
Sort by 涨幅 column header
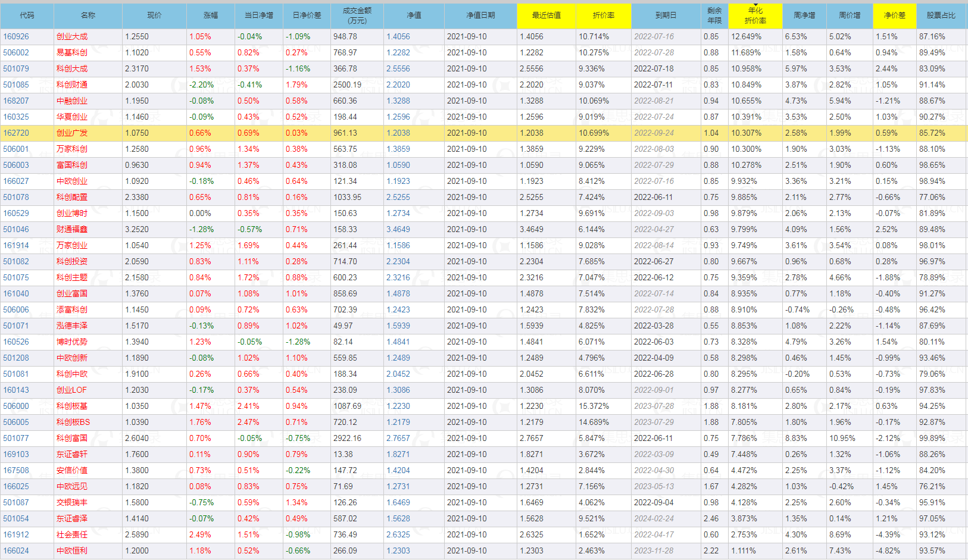[x=210, y=15]
